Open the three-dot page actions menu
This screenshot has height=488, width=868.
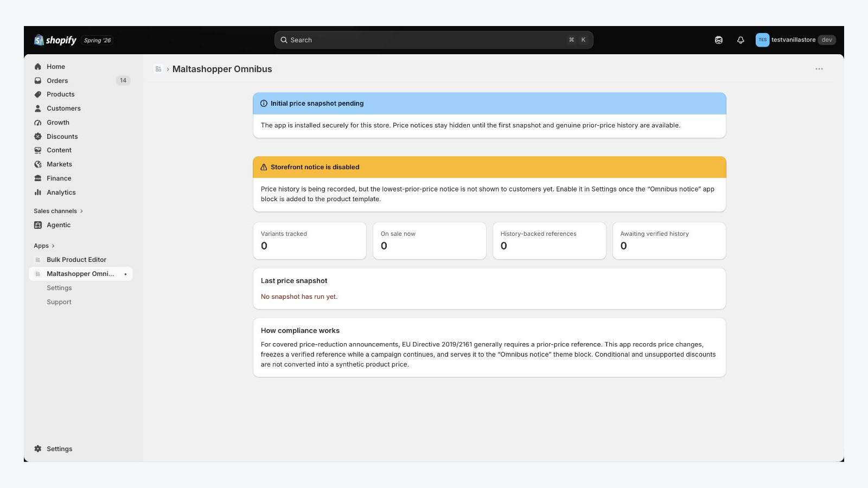pyautogui.click(x=819, y=69)
